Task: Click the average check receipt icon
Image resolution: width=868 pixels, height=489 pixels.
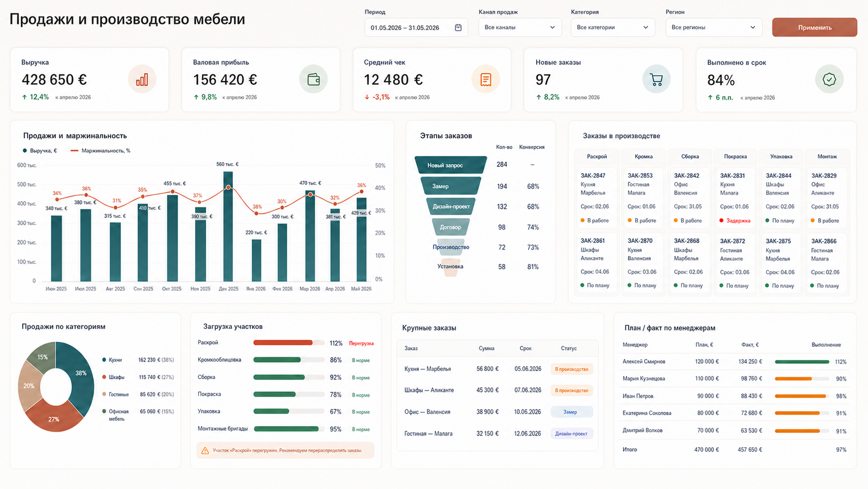Action: 485,80
